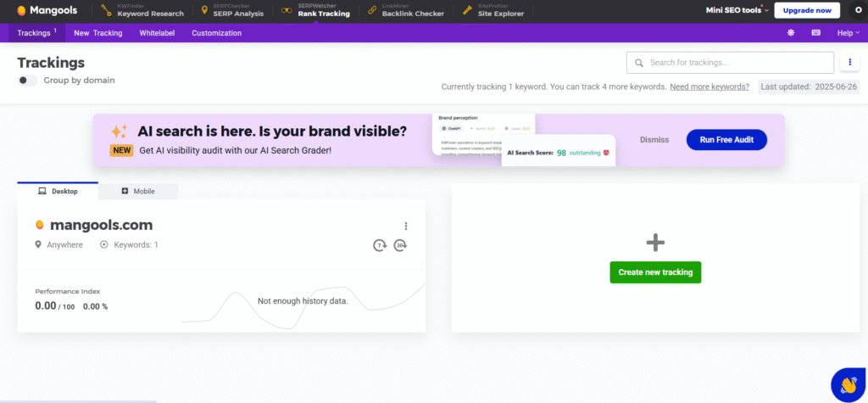The image size is (868, 403).
Task: Open LinkMiner Backlink Checker tool
Action: click(405, 10)
